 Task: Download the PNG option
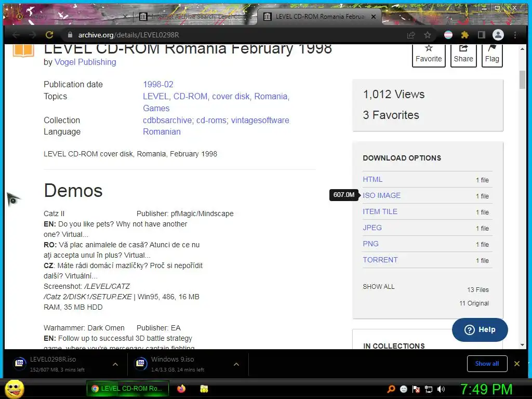370,244
